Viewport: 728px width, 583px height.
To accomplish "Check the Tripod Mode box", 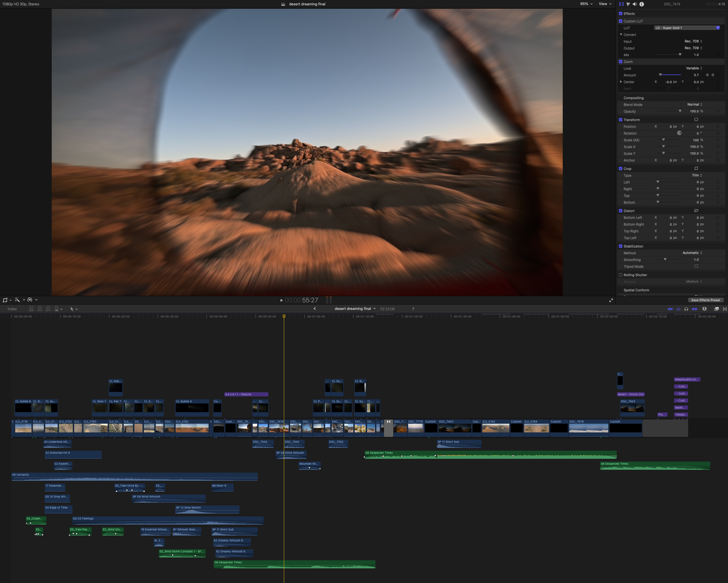I will click(696, 266).
